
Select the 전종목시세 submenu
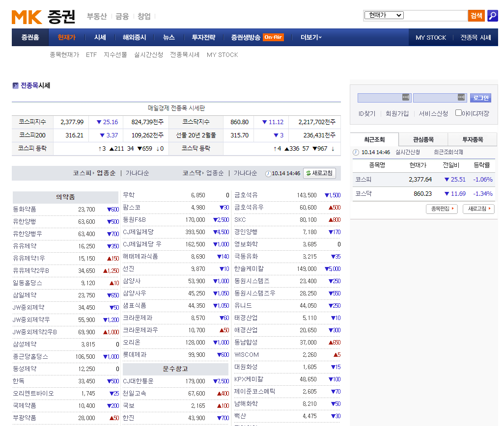tap(185, 55)
